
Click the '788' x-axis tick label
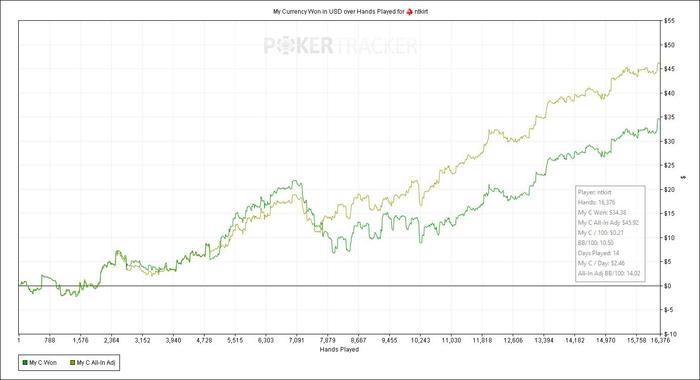(x=50, y=340)
